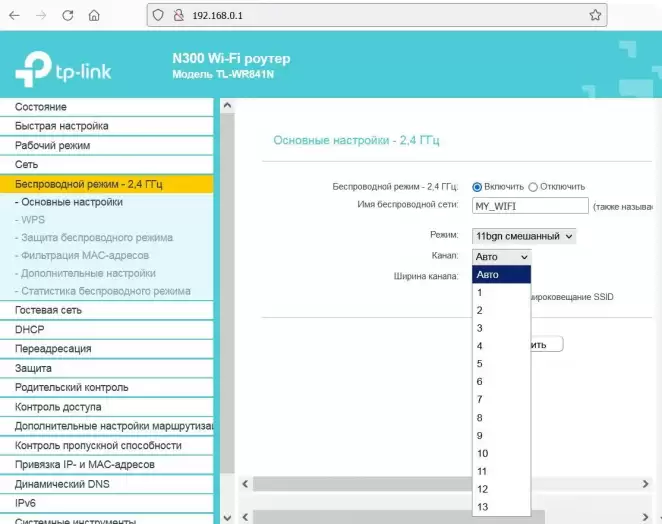Open the Режим 11bgn смешанный dropdown

click(x=524, y=236)
